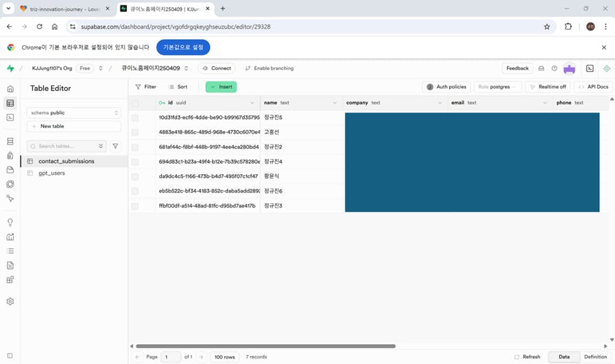Click Refresh button
This screenshot has height=364, width=615.
(527, 356)
